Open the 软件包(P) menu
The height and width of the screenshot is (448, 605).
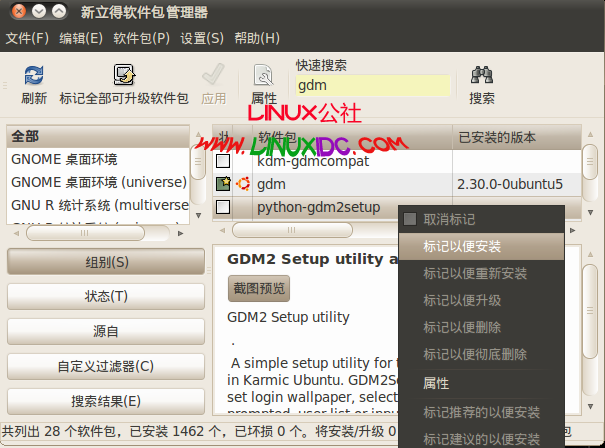point(141,38)
